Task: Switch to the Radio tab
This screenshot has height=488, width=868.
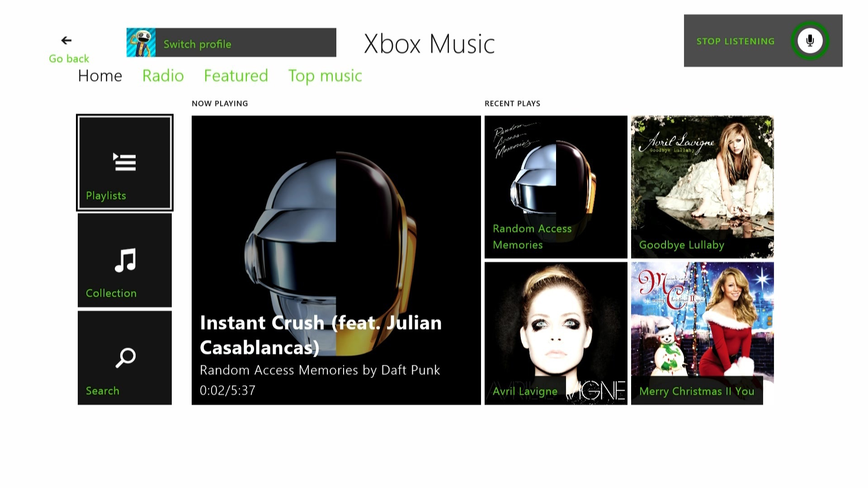Action: pyautogui.click(x=163, y=75)
